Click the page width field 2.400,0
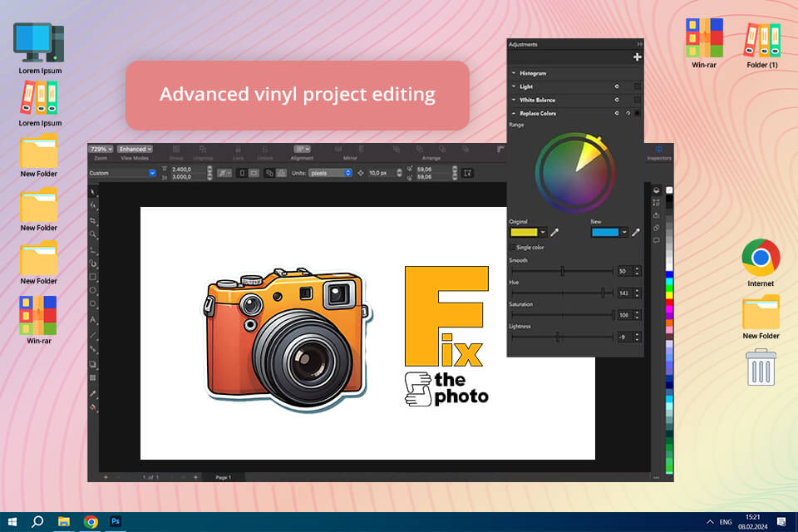 pos(189,170)
